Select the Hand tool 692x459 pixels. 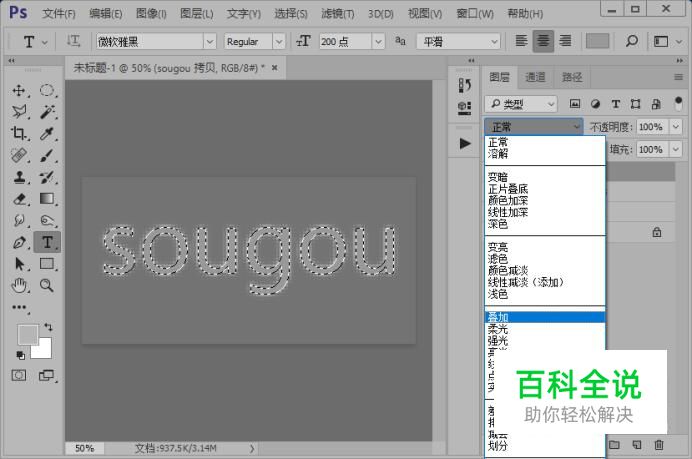click(19, 286)
